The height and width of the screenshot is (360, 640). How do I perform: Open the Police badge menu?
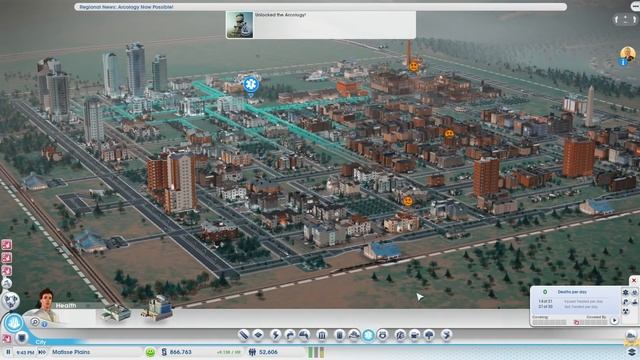[x=382, y=335]
